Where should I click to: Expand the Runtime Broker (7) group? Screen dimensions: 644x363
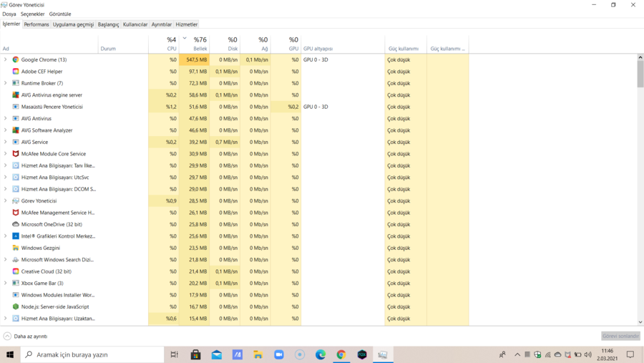click(5, 83)
